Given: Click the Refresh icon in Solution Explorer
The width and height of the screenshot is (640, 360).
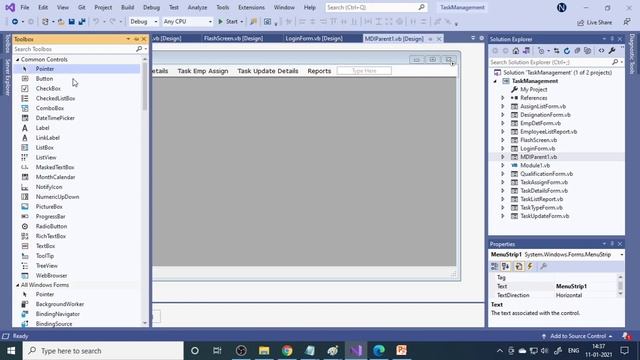Looking at the screenshot, I should pos(567,51).
